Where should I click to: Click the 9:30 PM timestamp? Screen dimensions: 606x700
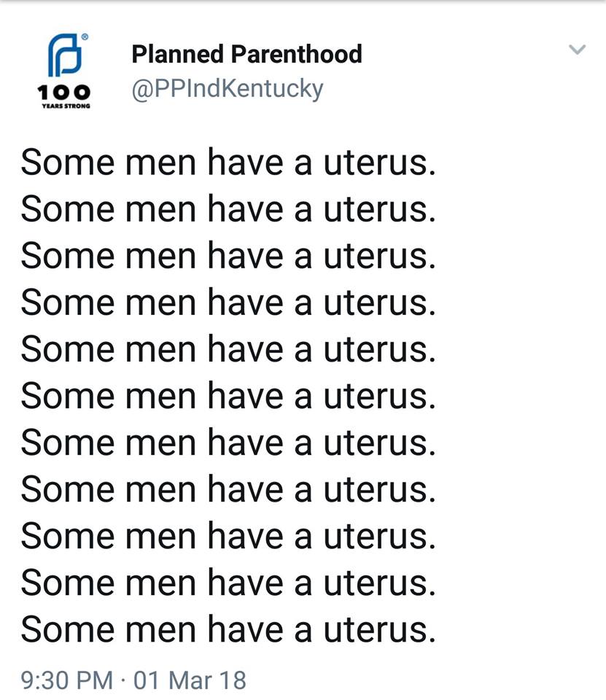(x=67, y=680)
